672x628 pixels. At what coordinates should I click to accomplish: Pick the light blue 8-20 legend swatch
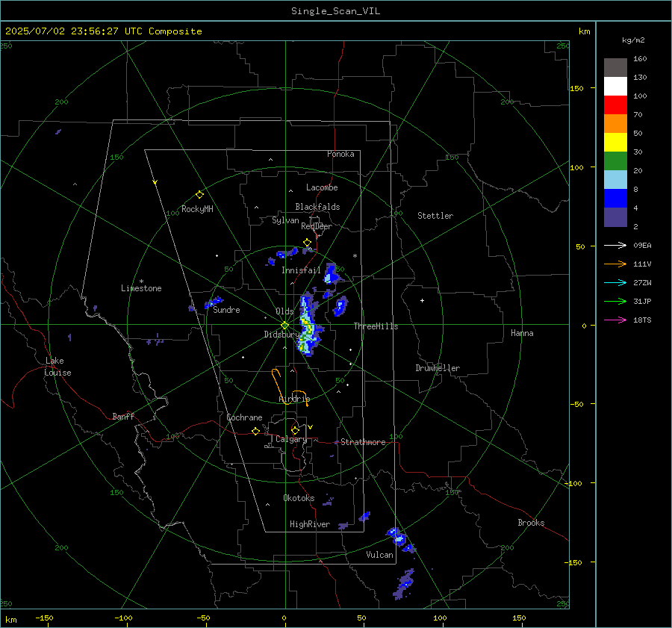point(615,180)
